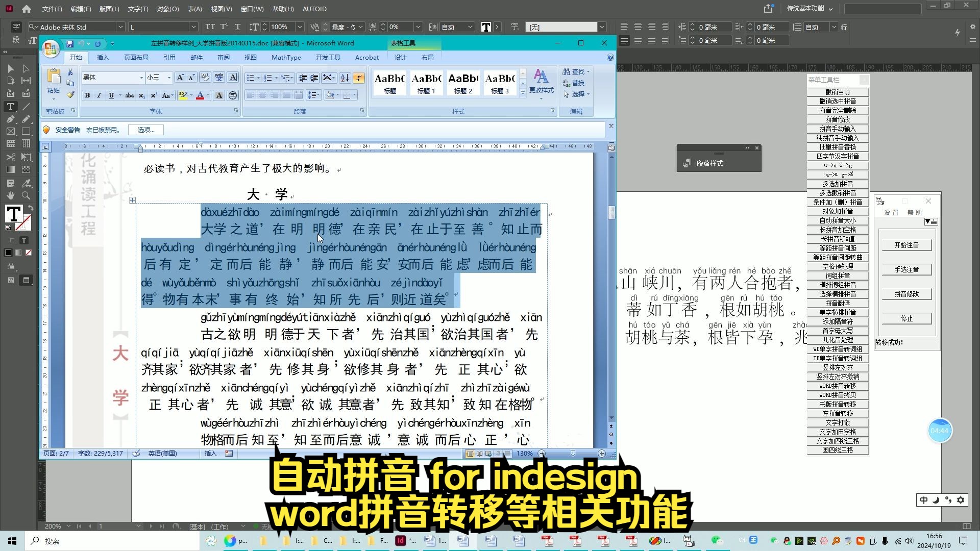Viewport: 980px width, 551px height.
Task: Click 停止 button in pinyin dialog
Action: [906, 319]
